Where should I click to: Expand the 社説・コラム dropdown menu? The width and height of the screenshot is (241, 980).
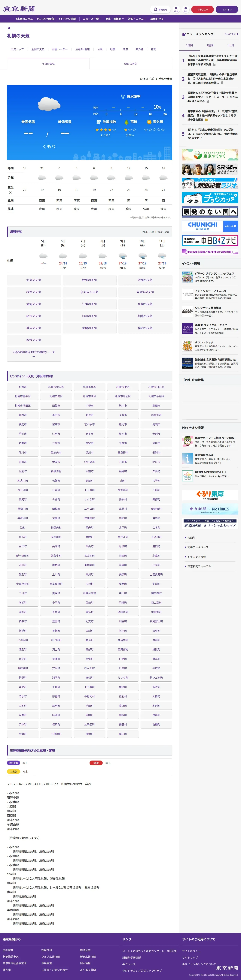coord(137,19)
